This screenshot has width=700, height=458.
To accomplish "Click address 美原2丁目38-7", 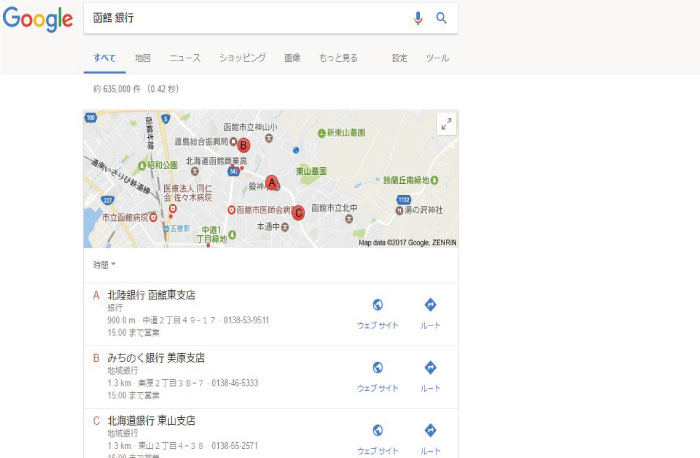I will point(171,383).
